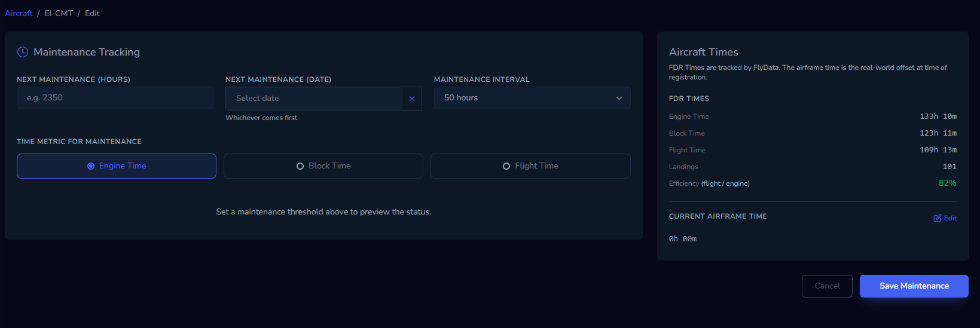Click the Engine Time value 133h 10m
Screen dimensions: 980x328
(x=938, y=117)
